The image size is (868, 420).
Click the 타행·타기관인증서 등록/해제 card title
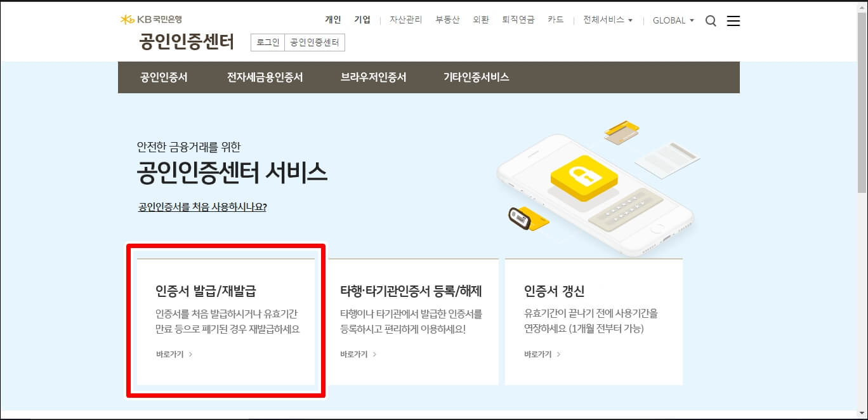coord(411,291)
